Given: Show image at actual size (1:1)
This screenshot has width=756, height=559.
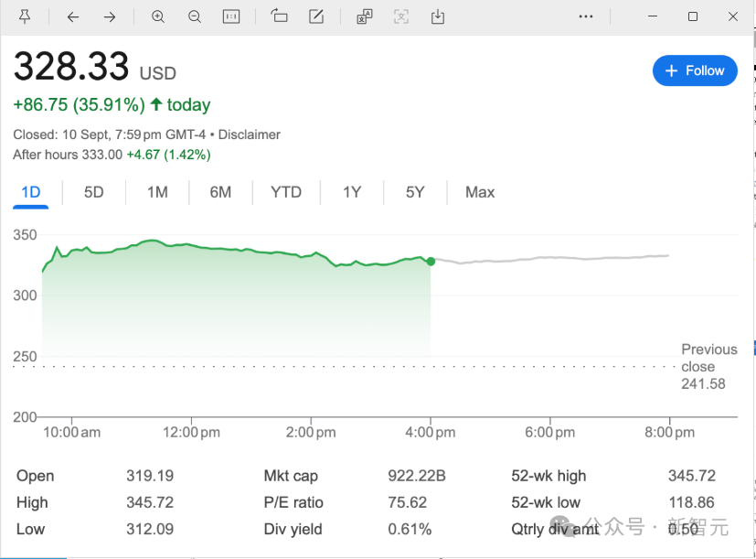Looking at the screenshot, I should (x=231, y=16).
